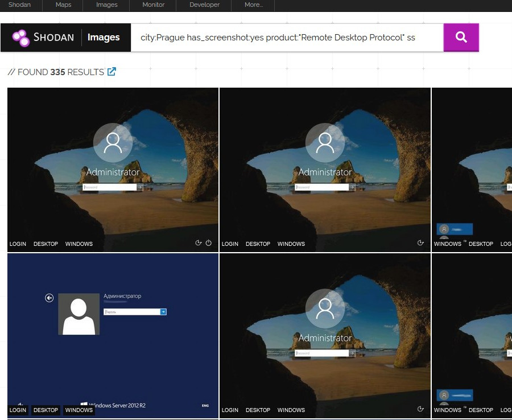The image size is (512, 420).
Task: Click the power icon in first screenshot
Action: [x=209, y=242]
